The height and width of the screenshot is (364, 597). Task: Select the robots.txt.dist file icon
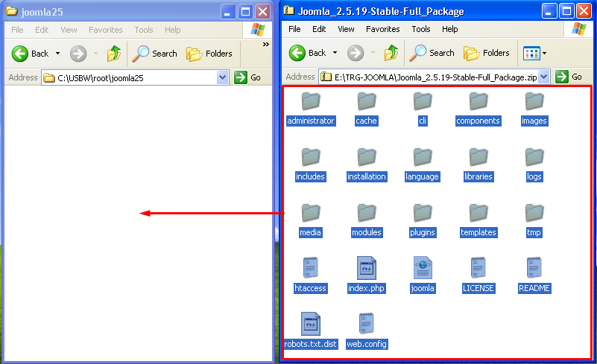tap(311, 324)
